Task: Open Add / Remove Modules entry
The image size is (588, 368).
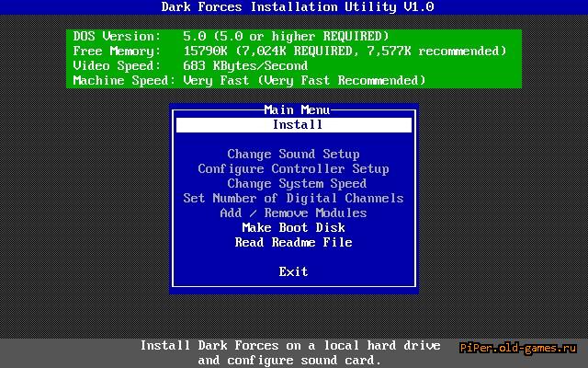Action: point(294,213)
